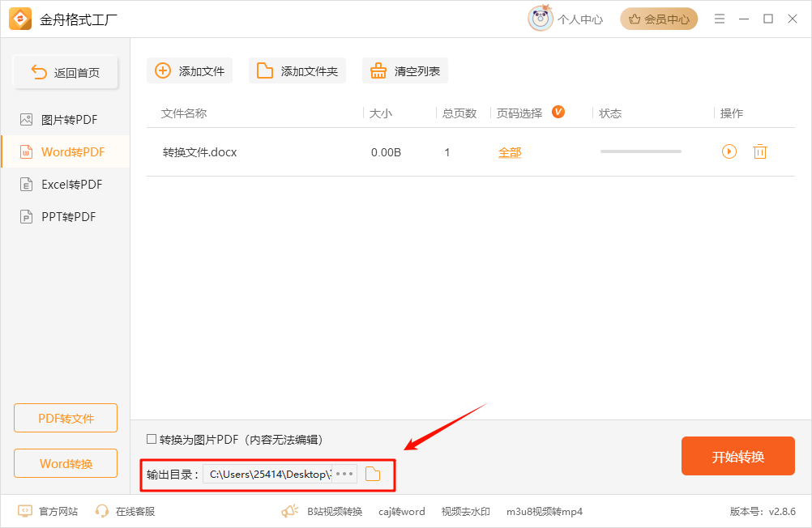Click the 状态 column header
The width and height of the screenshot is (812, 528).
610,113
